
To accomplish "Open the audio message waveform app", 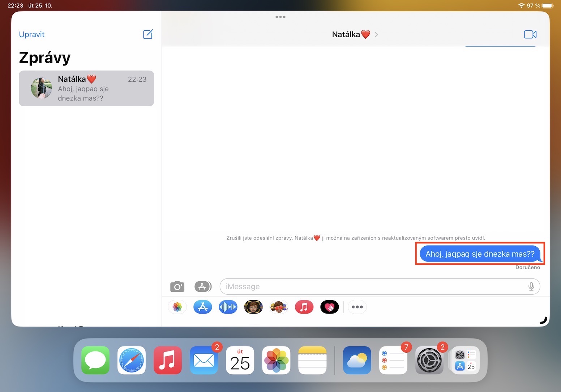I will point(228,307).
